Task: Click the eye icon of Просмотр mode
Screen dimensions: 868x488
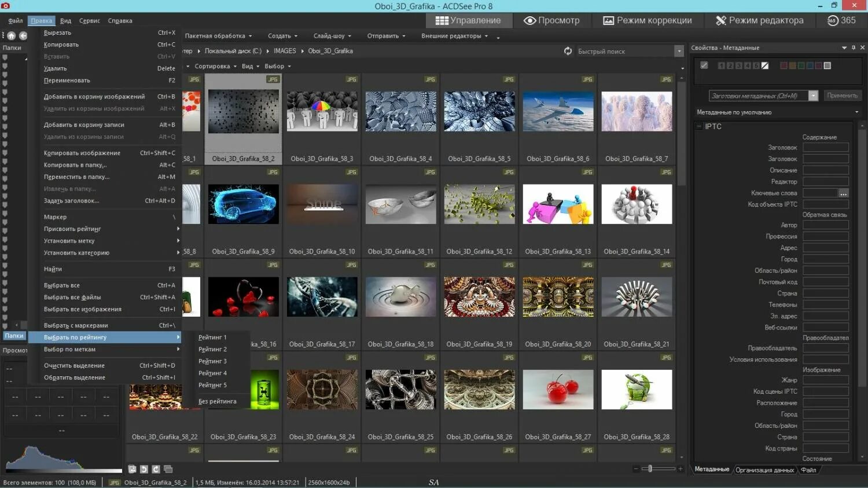Action: [x=529, y=20]
